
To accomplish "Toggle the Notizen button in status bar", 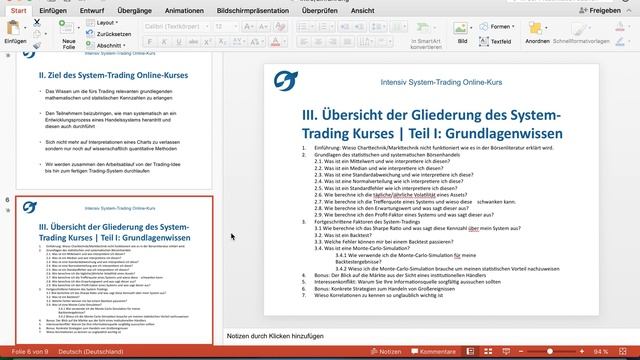I will (x=386, y=351).
